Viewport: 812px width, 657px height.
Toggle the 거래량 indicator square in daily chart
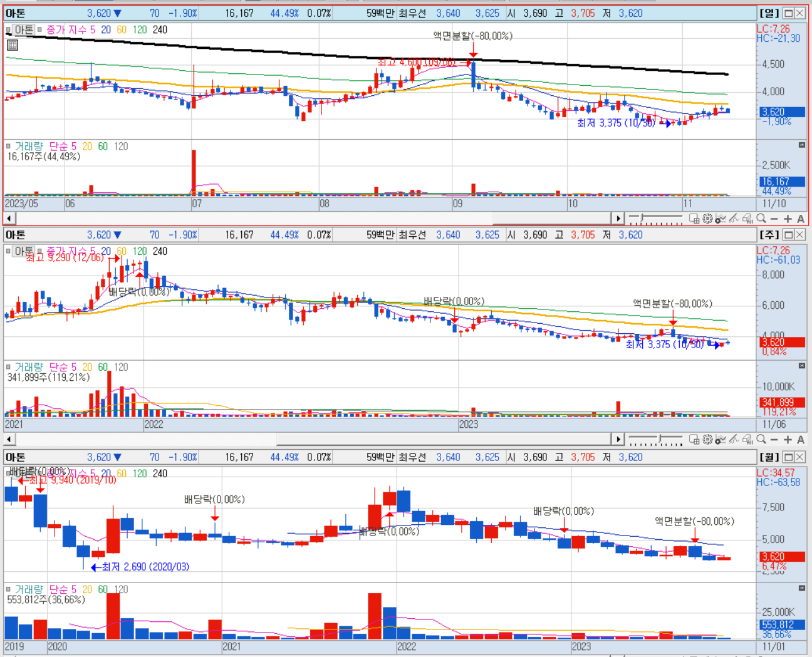pyautogui.click(x=9, y=146)
